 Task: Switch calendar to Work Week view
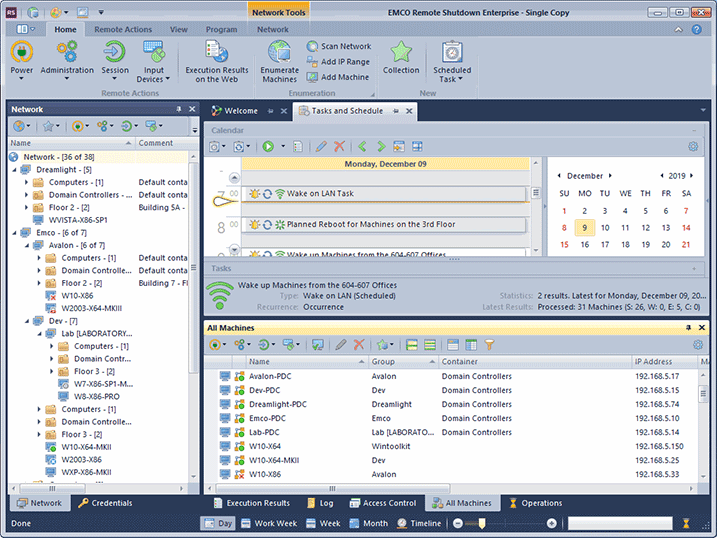pos(266,523)
